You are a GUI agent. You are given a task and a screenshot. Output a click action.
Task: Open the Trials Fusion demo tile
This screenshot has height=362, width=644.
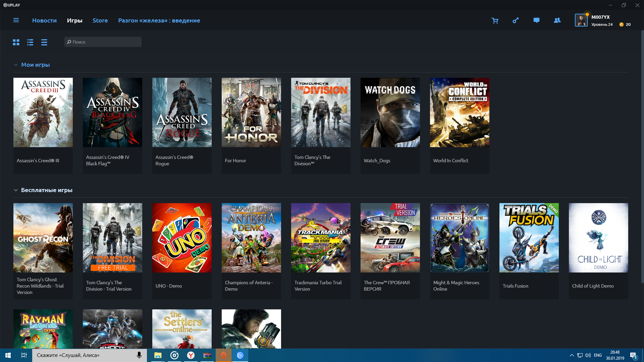529,251
